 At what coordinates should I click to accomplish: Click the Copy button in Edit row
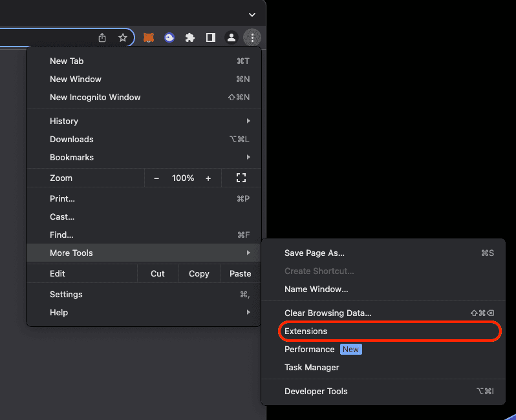(199, 273)
